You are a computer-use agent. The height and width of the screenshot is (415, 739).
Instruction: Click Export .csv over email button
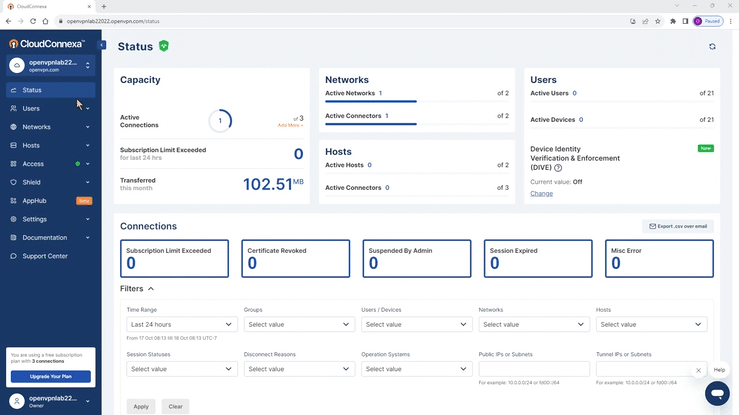pos(678,227)
